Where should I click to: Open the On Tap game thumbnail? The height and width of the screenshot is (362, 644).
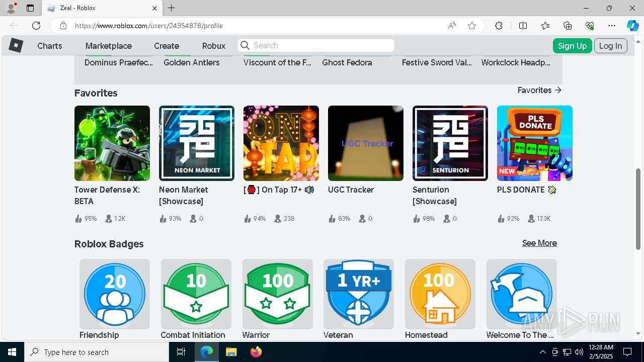coord(281,143)
